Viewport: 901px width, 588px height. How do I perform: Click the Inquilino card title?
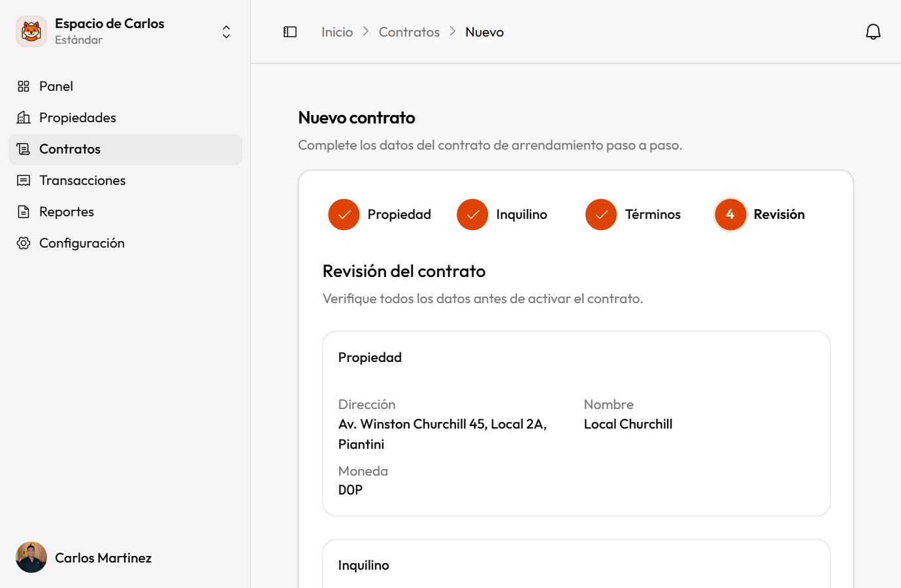(363, 565)
